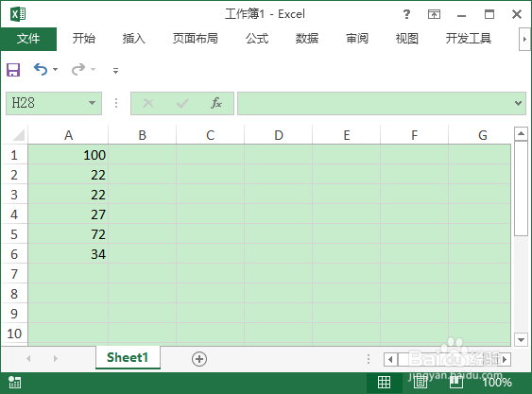Click the Cancel X formula icon
The width and height of the screenshot is (532, 394).
[x=148, y=103]
